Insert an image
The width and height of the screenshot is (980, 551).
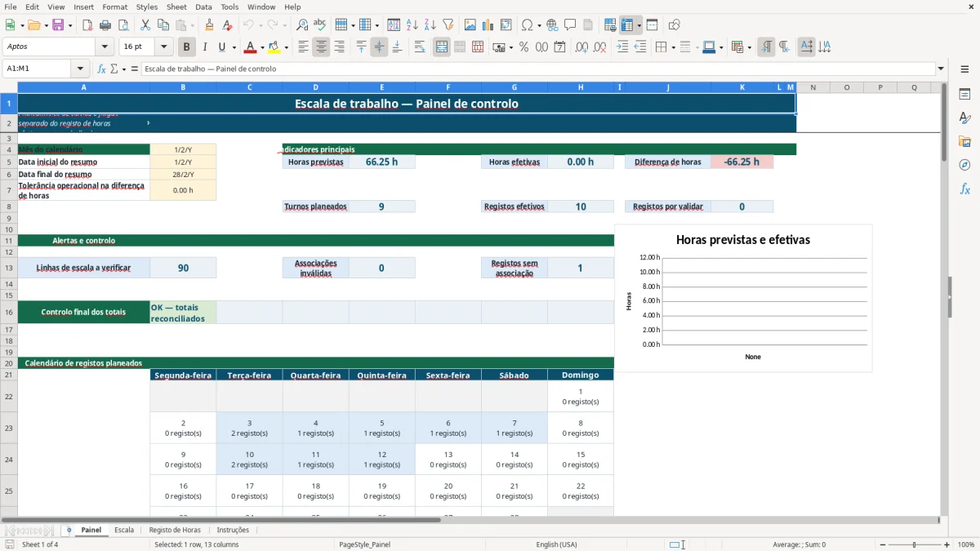(470, 25)
